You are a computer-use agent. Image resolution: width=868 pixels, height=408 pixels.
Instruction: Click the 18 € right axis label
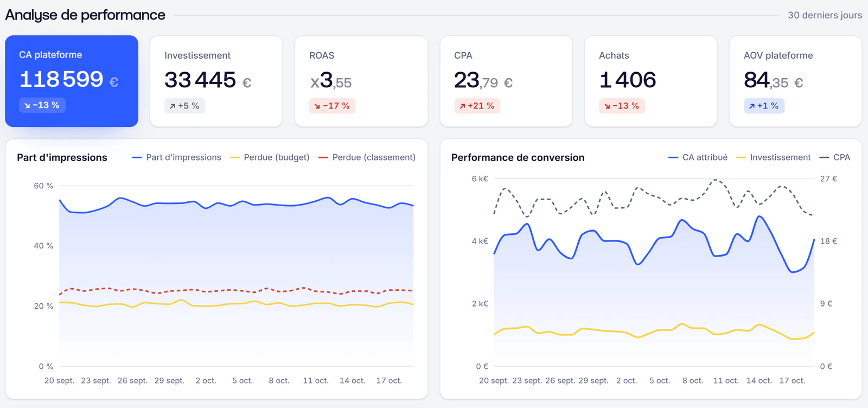pos(828,241)
